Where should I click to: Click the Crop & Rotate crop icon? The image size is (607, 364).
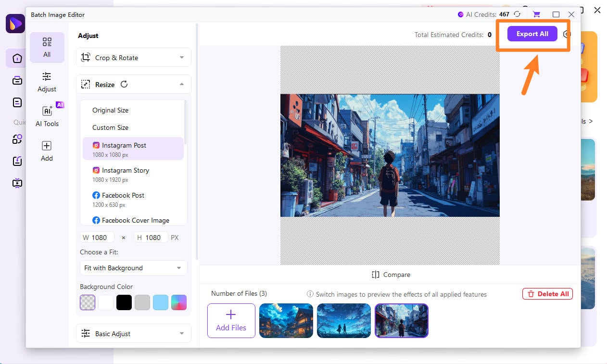coord(86,58)
